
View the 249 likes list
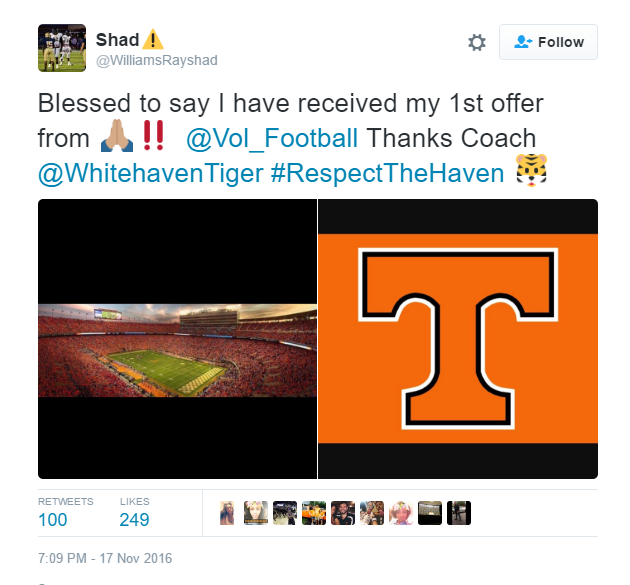tap(134, 513)
